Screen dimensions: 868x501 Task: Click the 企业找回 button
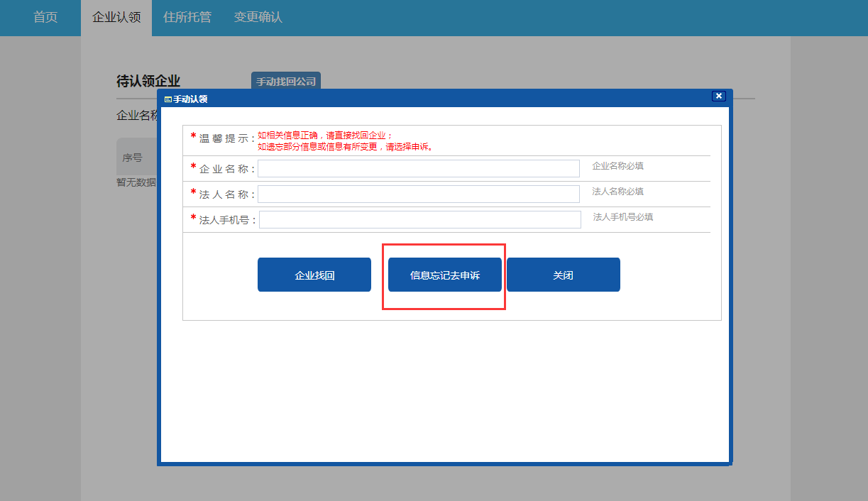coord(314,275)
